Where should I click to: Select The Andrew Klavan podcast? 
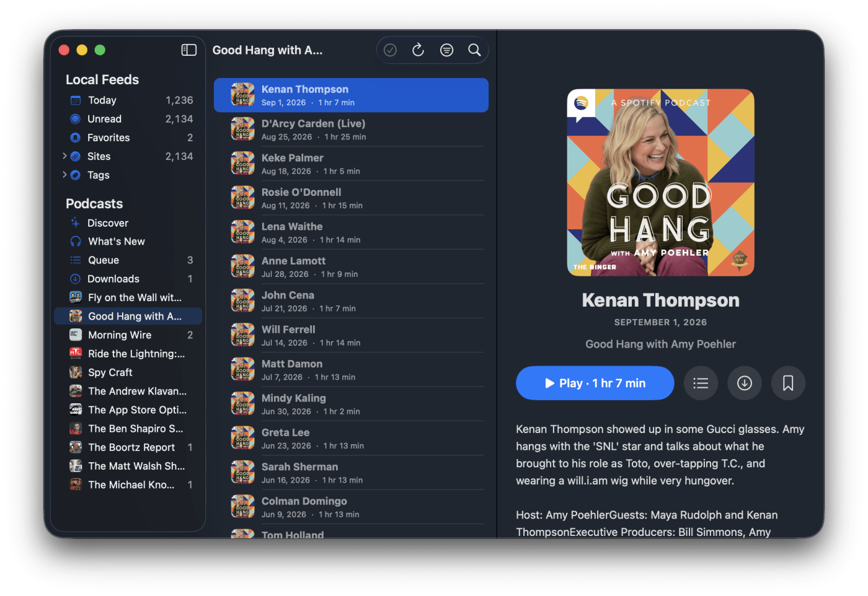pyautogui.click(x=128, y=391)
